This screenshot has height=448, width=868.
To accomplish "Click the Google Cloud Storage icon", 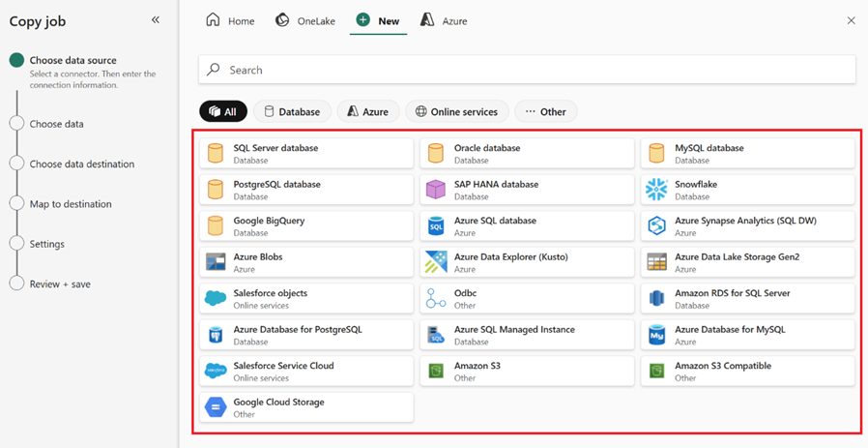I will click(216, 407).
